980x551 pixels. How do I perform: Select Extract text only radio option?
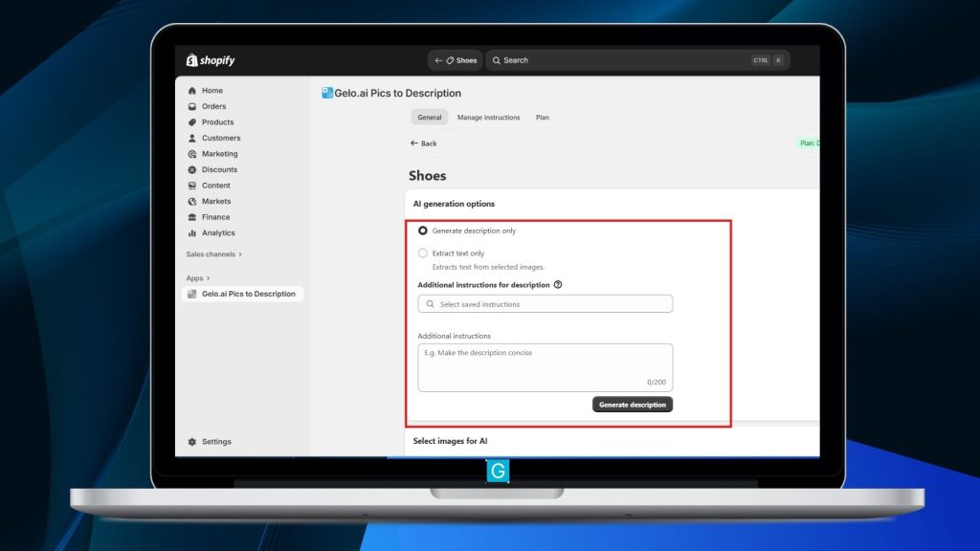pyautogui.click(x=423, y=253)
